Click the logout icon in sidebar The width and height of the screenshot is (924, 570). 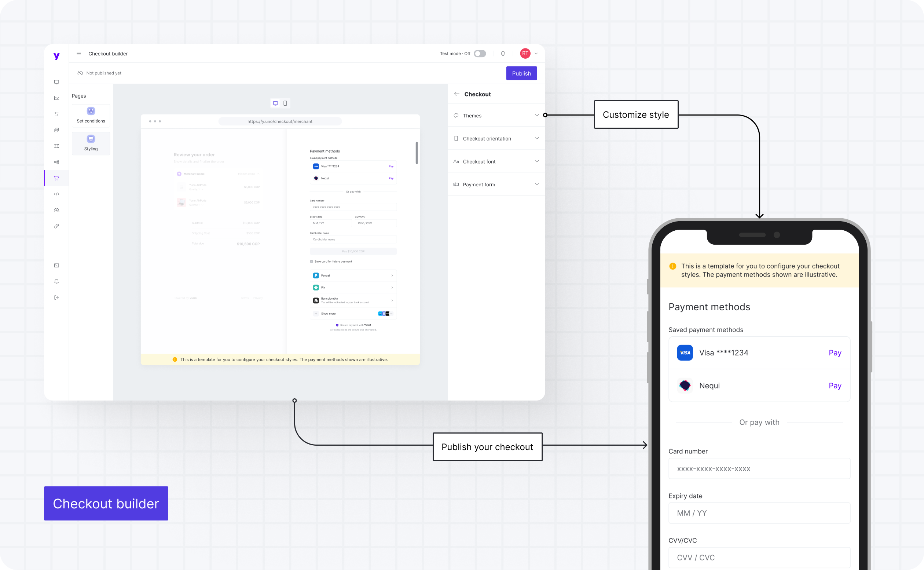click(56, 297)
